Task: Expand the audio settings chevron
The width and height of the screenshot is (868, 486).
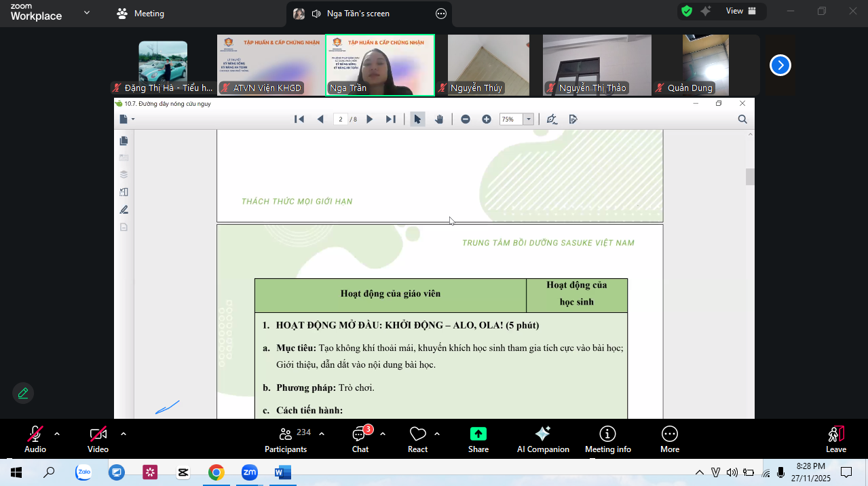Action: [57, 434]
